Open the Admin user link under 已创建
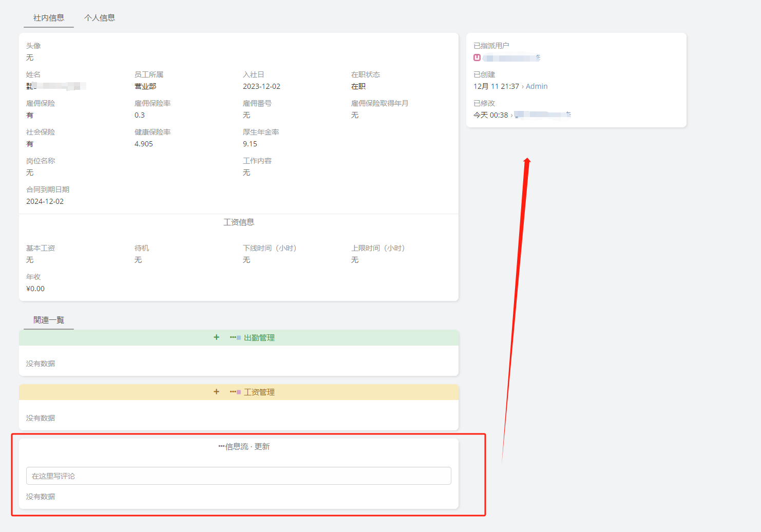761x532 pixels. point(537,86)
